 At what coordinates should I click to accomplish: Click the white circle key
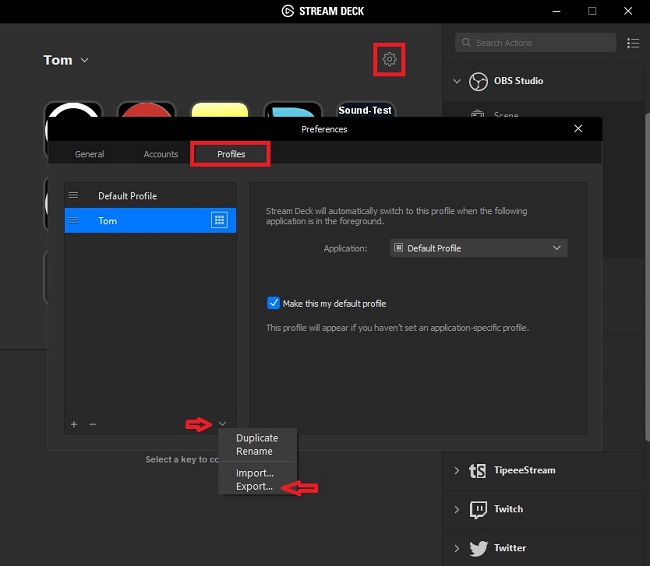(x=73, y=109)
